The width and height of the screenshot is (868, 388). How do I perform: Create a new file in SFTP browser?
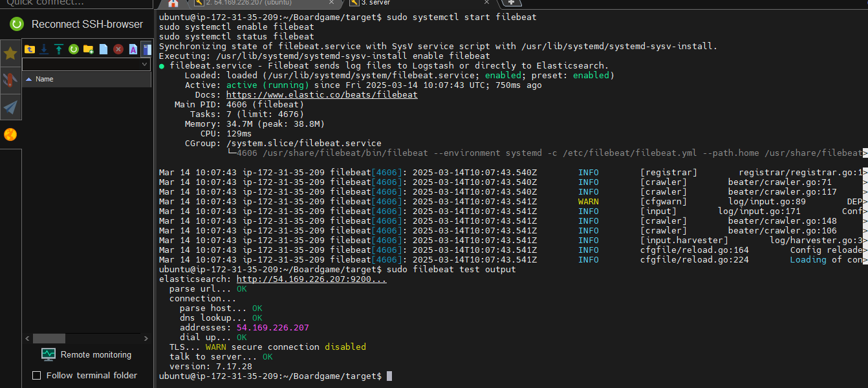103,49
